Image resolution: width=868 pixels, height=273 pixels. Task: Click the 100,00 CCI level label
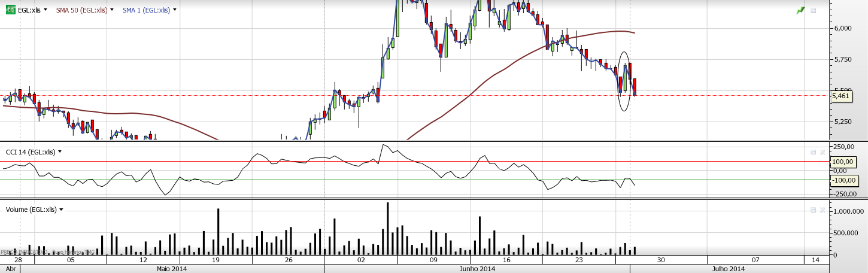(842, 162)
